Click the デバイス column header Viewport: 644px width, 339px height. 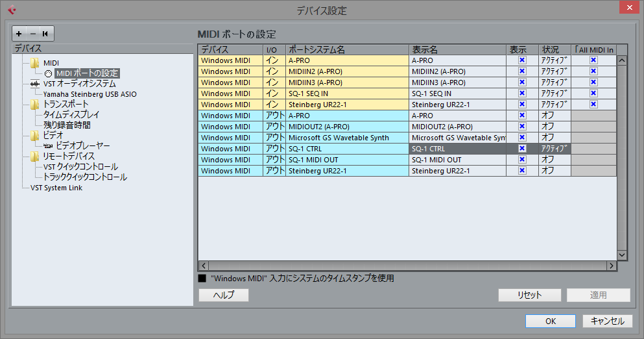tap(231, 50)
